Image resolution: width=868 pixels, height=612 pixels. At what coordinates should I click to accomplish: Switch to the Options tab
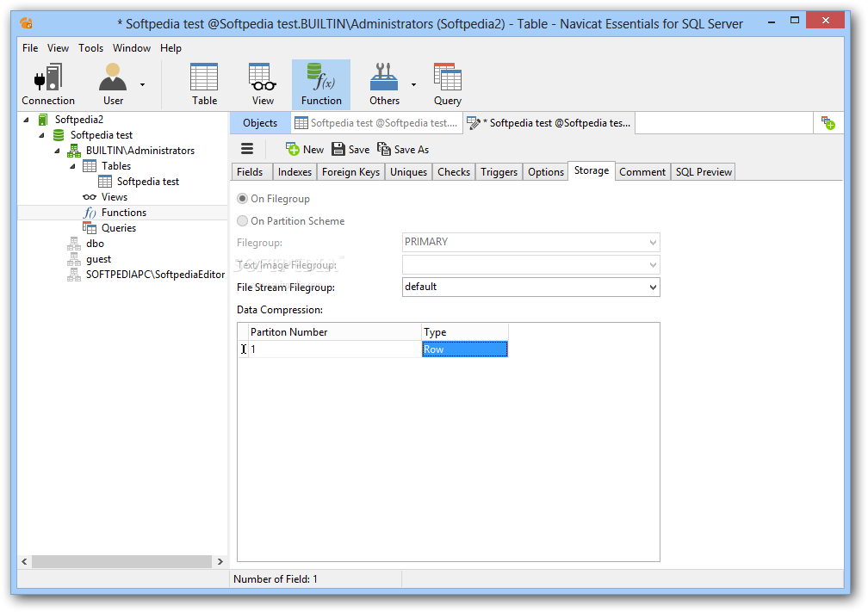(x=546, y=172)
